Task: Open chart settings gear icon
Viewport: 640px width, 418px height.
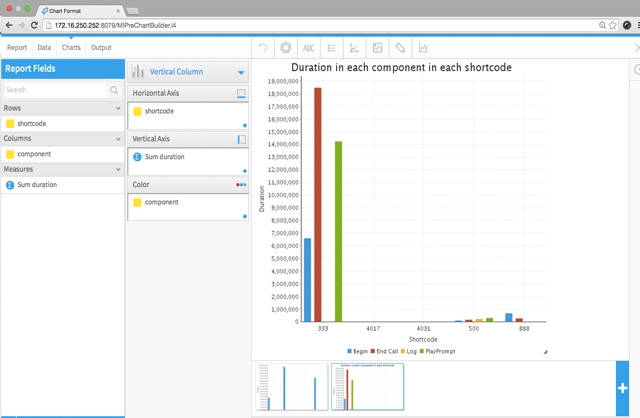Action: click(286, 47)
